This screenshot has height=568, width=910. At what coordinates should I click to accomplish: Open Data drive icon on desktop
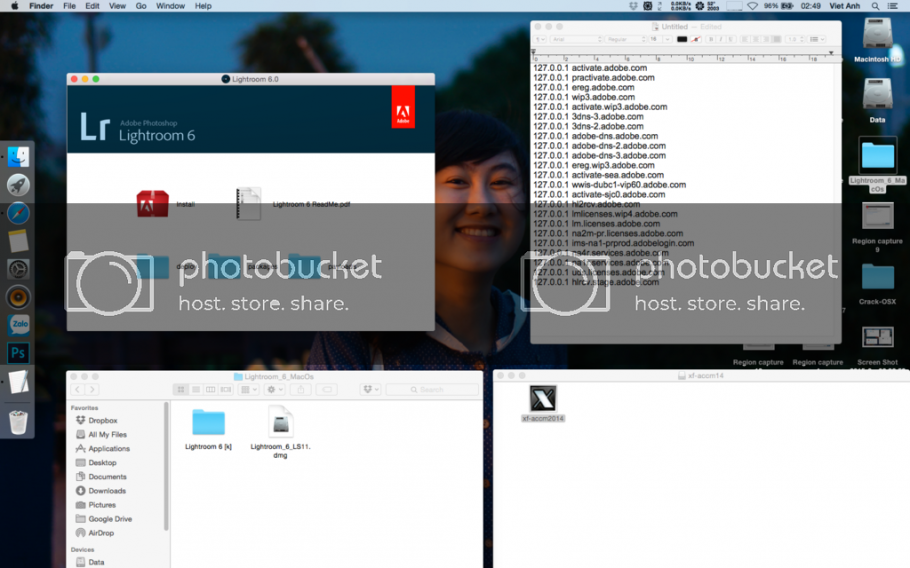click(877, 95)
